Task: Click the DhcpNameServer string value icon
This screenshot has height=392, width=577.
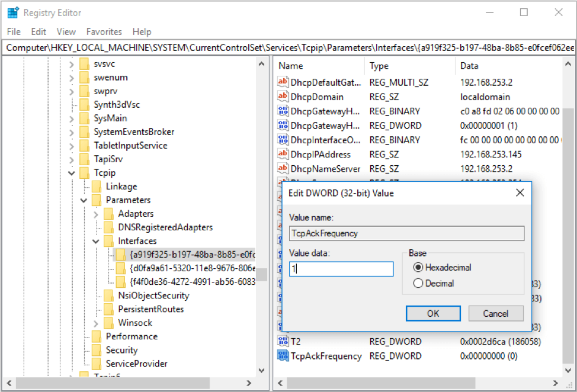Action: coord(283,168)
